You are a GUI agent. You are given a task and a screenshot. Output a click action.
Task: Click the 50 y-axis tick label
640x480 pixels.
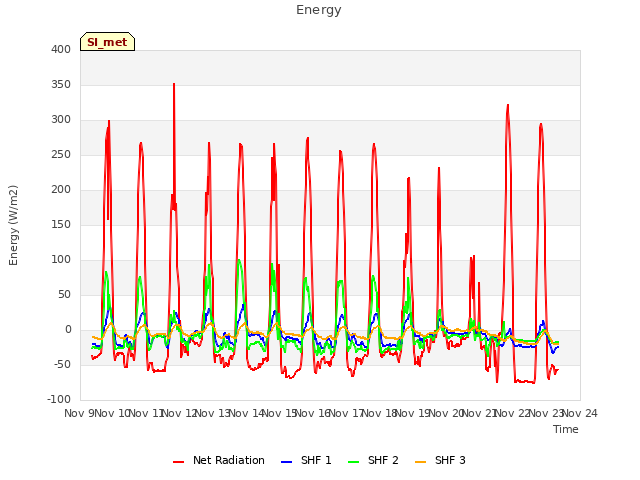click(x=64, y=295)
